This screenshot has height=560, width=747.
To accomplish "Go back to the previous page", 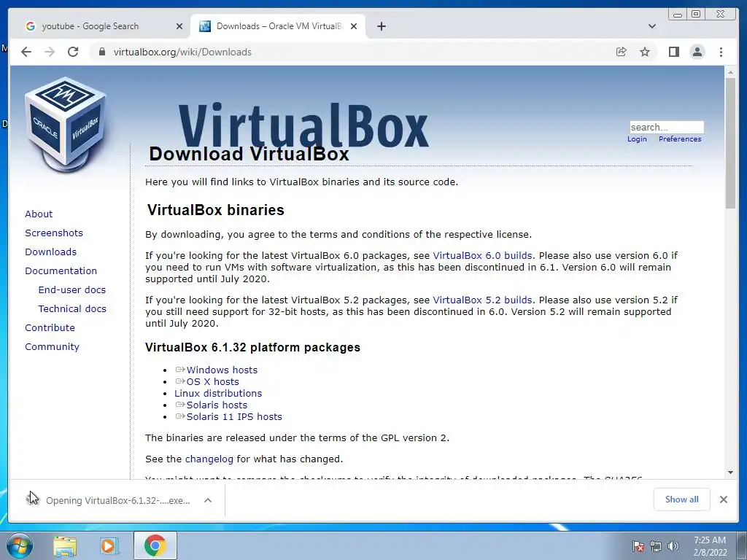I will pyautogui.click(x=26, y=52).
